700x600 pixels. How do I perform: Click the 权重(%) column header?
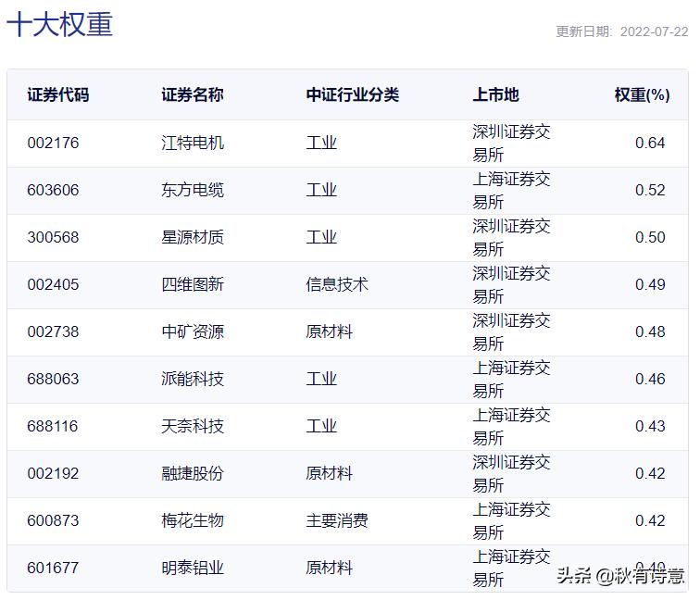(x=642, y=94)
